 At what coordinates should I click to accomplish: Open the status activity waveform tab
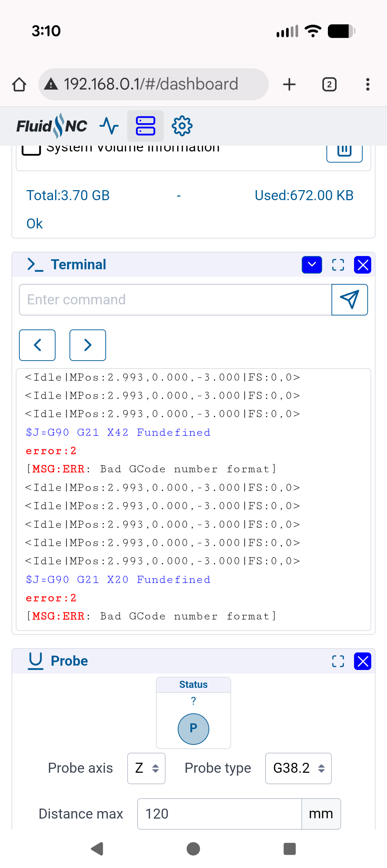[109, 126]
